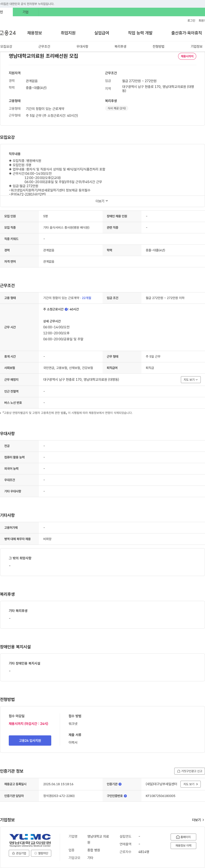This screenshot has height=868, width=205.
Task: Click the KF10872506180005 certification number
Action: 161,796
